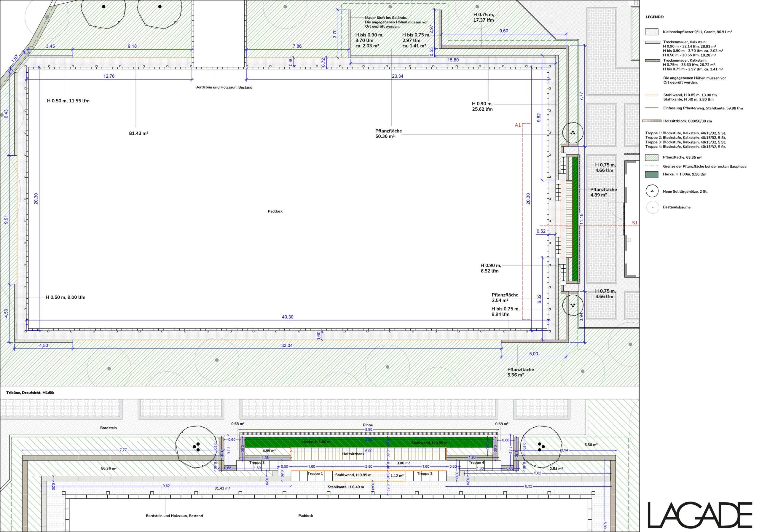Click the Tribüne, Draufsicht, M1:50 heading
The height and width of the screenshot is (532, 759).
(30, 392)
